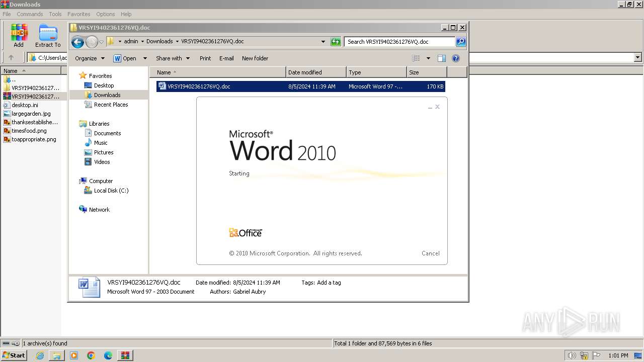Open WinRAR Commands menu
This screenshot has height=362, width=644.
point(30,14)
